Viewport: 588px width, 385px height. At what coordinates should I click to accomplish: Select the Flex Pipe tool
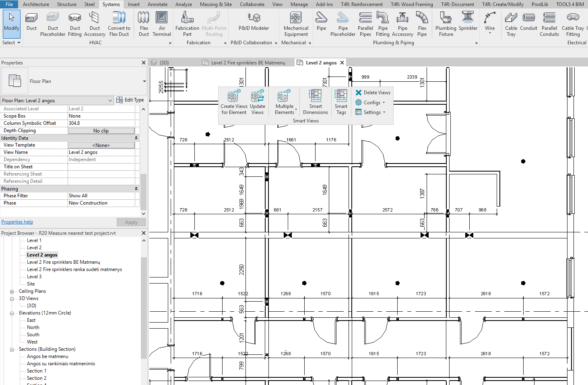[422, 24]
